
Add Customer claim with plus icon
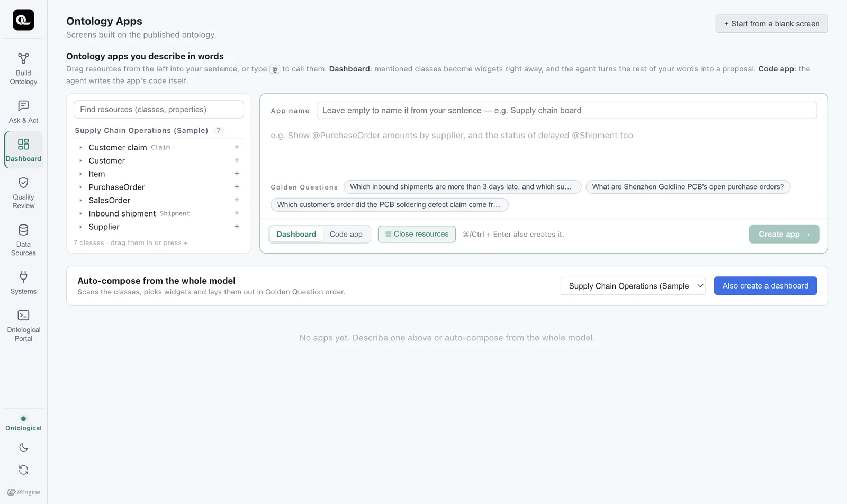[237, 147]
